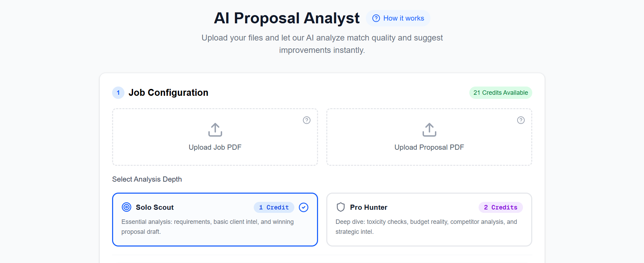Click the blue checkmark on the Solo Scout card
This screenshot has width=644, height=263.
tap(304, 207)
